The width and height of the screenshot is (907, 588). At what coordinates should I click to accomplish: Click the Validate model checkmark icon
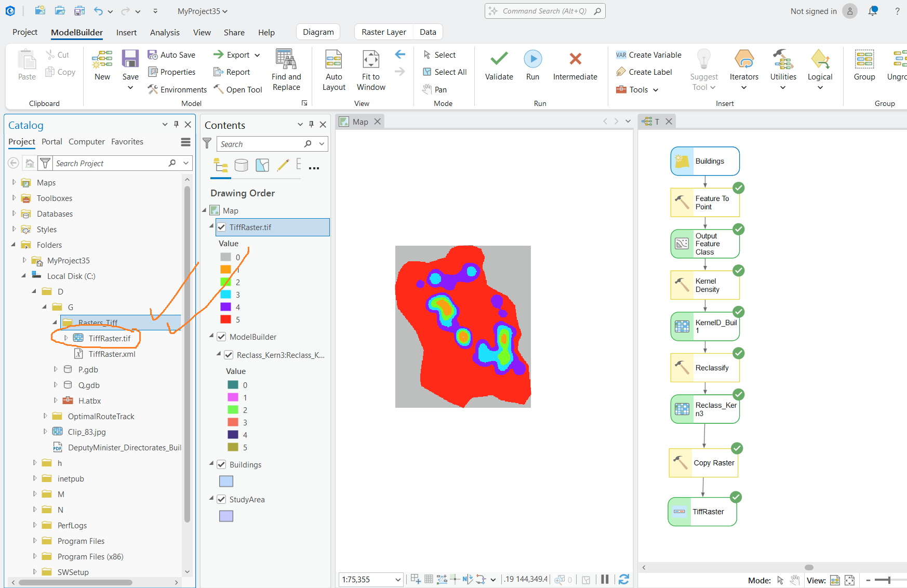[499, 59]
